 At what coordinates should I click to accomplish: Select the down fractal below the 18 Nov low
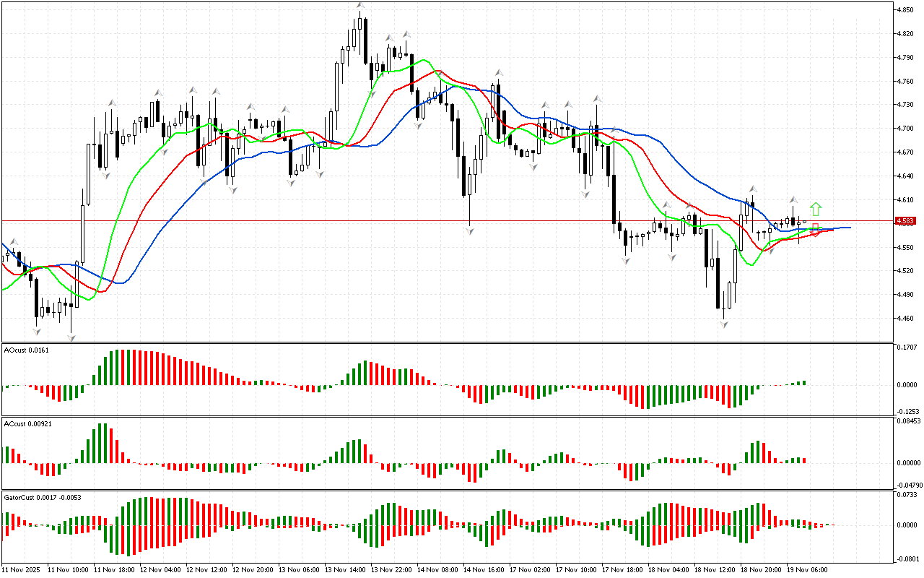coord(723,325)
